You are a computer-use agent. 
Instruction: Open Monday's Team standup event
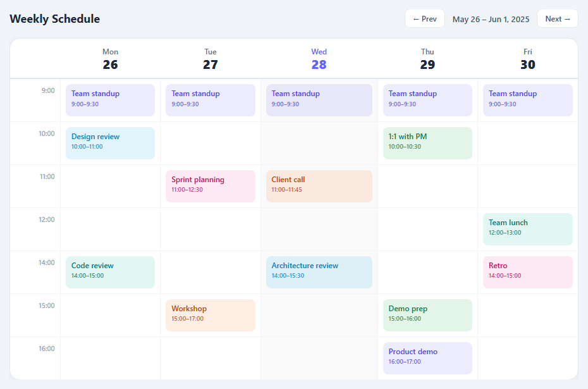(110, 100)
